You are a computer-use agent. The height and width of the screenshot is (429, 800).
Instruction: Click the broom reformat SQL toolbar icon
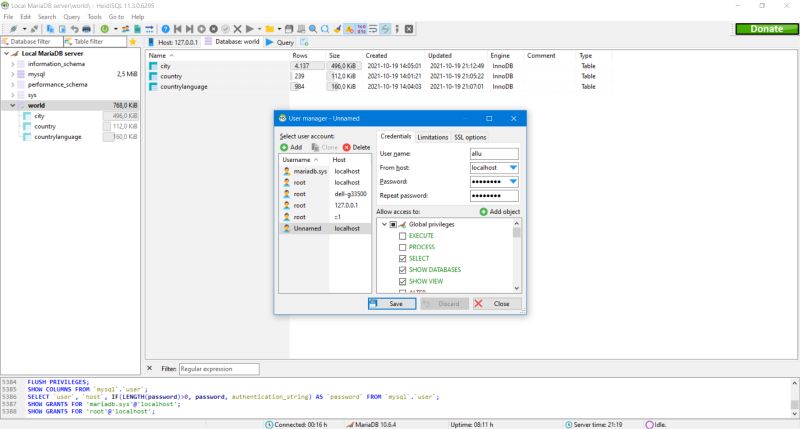pos(337,29)
